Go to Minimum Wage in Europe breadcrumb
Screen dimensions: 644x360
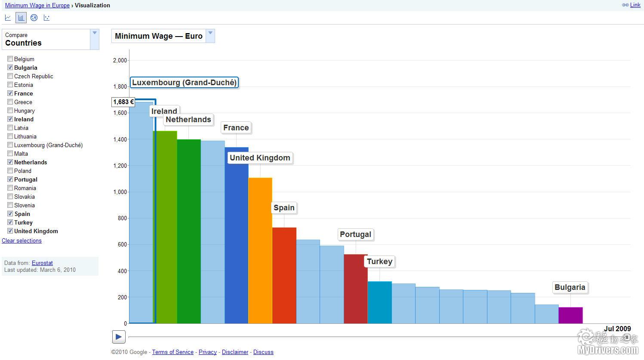(x=37, y=5)
